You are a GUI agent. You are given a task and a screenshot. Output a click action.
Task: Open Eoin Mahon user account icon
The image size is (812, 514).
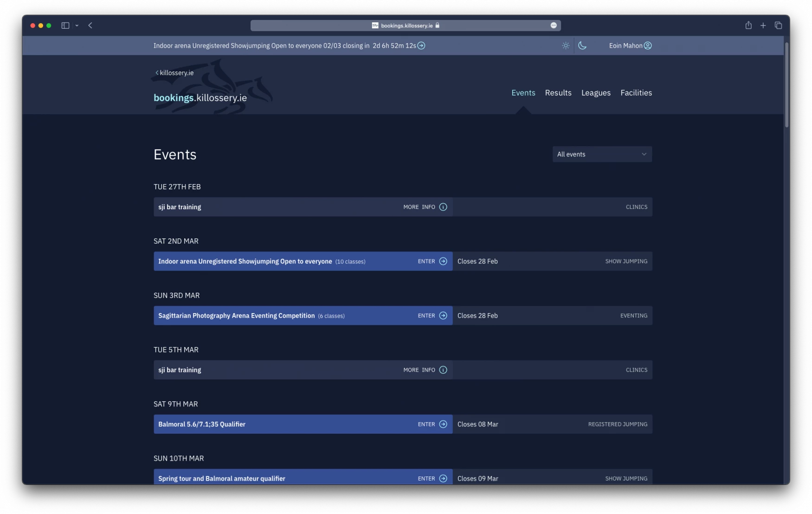click(x=648, y=45)
